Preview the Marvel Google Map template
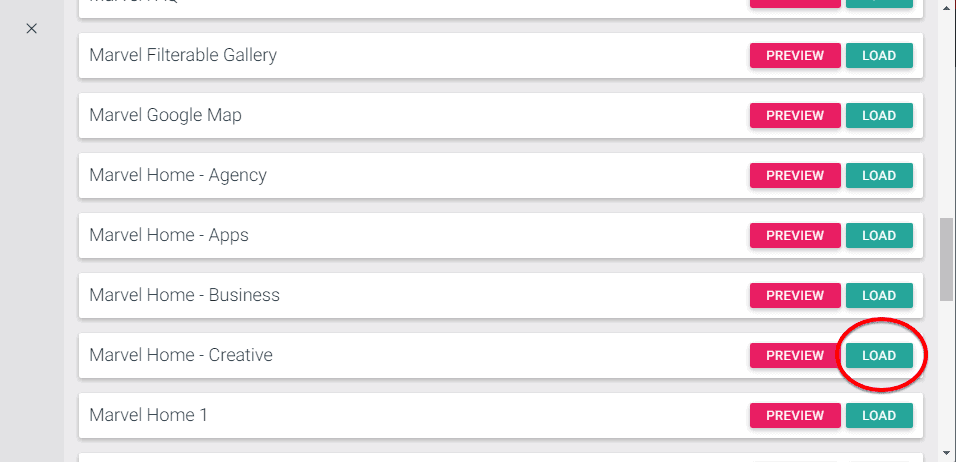Screen dimensions: 956x462 pyautogui.click(x=795, y=116)
